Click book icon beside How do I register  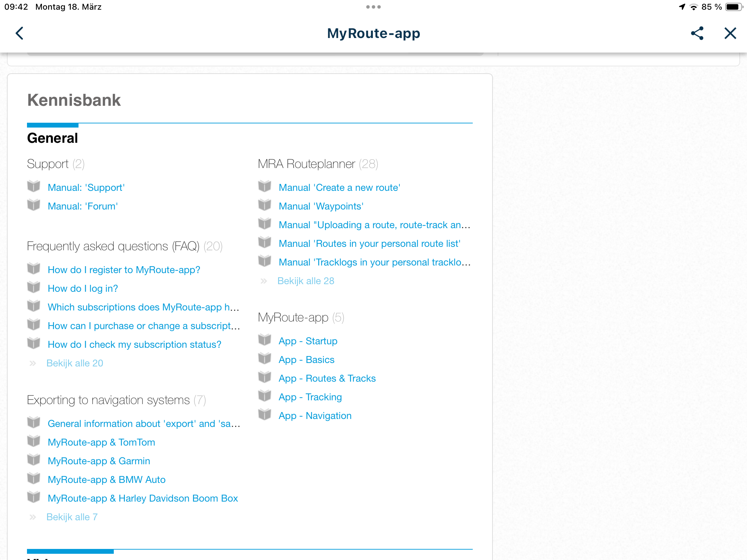(x=34, y=269)
